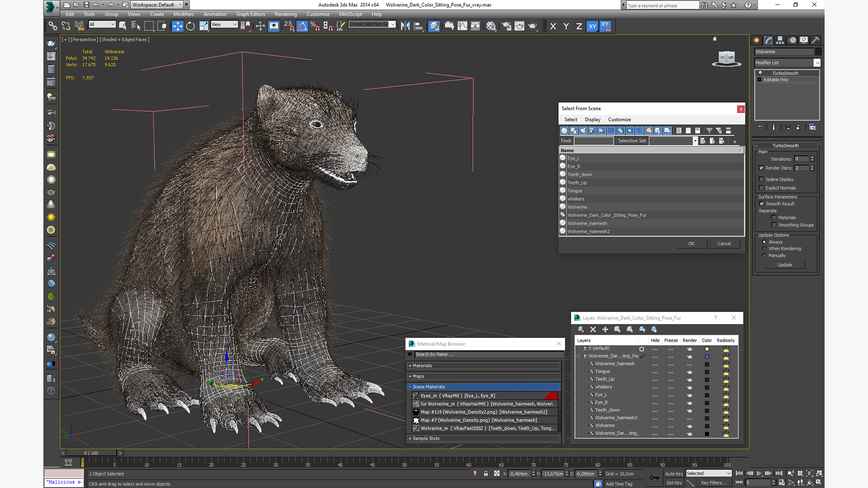The image size is (868, 488).
Task: Click Cancel in Select From Scene
Action: point(724,244)
